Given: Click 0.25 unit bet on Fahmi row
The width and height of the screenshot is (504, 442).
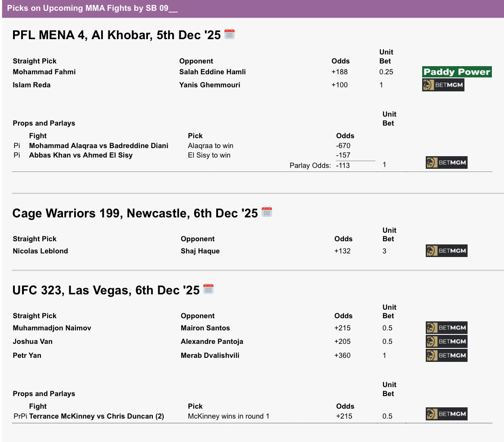Looking at the screenshot, I should [x=386, y=72].
